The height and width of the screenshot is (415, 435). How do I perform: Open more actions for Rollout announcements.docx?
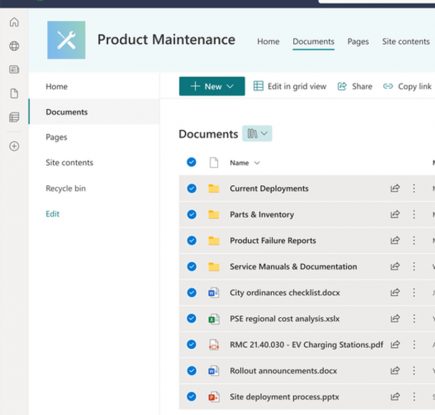pos(414,371)
